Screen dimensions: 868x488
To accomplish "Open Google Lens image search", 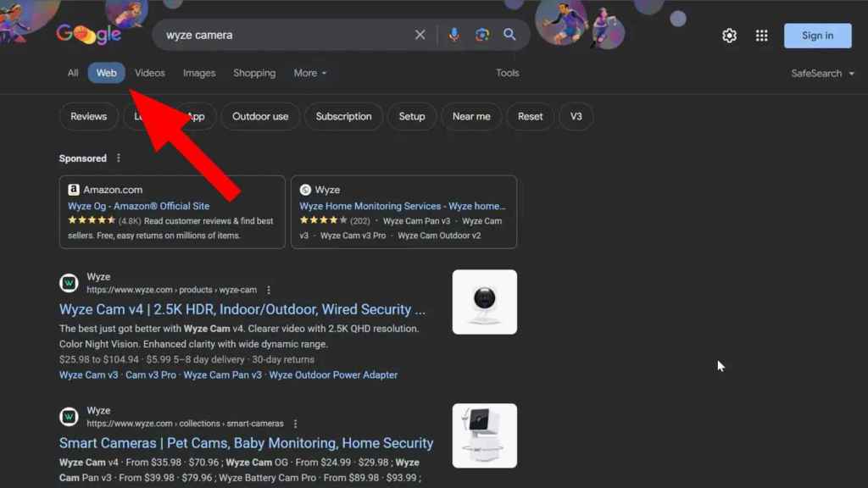I will (x=482, y=35).
